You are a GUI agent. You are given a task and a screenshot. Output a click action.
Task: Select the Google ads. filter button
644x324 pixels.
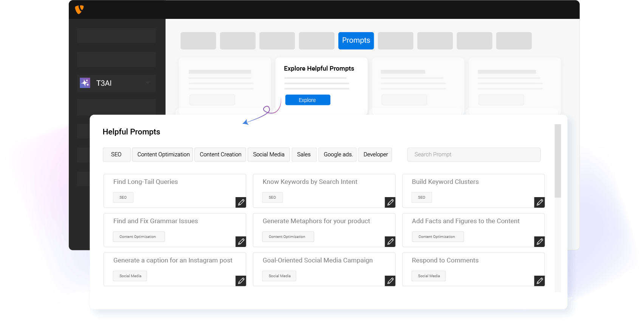(338, 154)
